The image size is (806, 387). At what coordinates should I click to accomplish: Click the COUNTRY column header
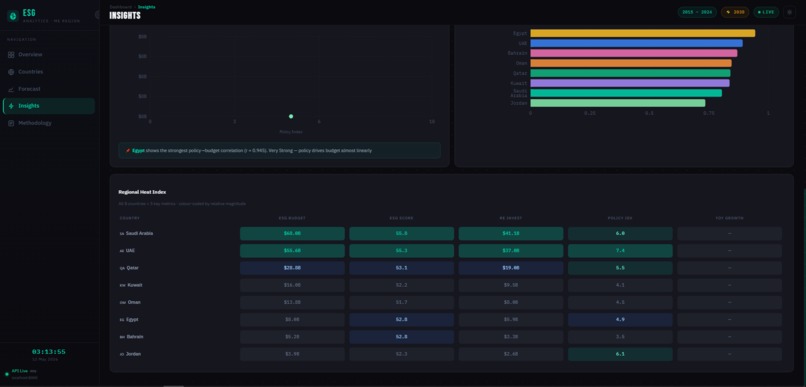click(130, 218)
